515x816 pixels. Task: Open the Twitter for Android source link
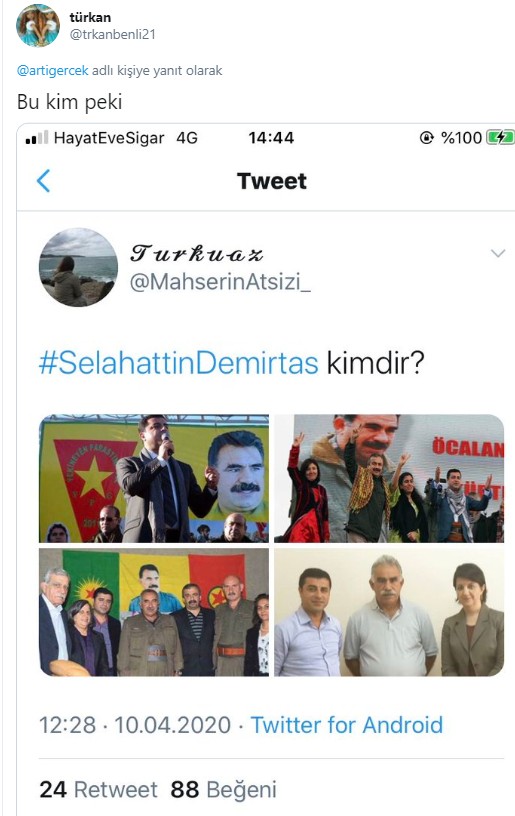[x=346, y=725]
